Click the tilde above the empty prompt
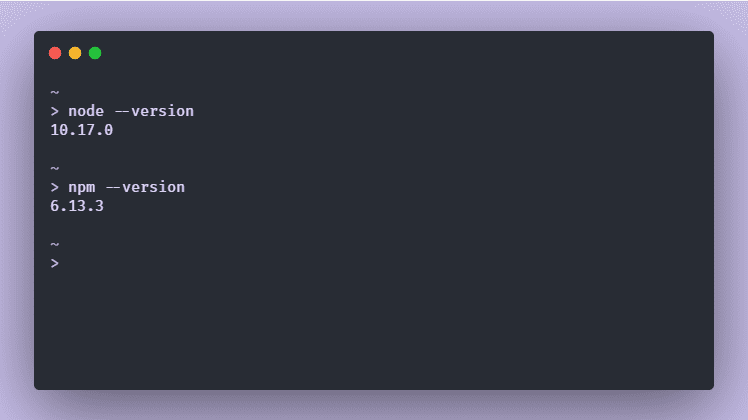Viewport: 748px width, 420px height. coord(55,244)
